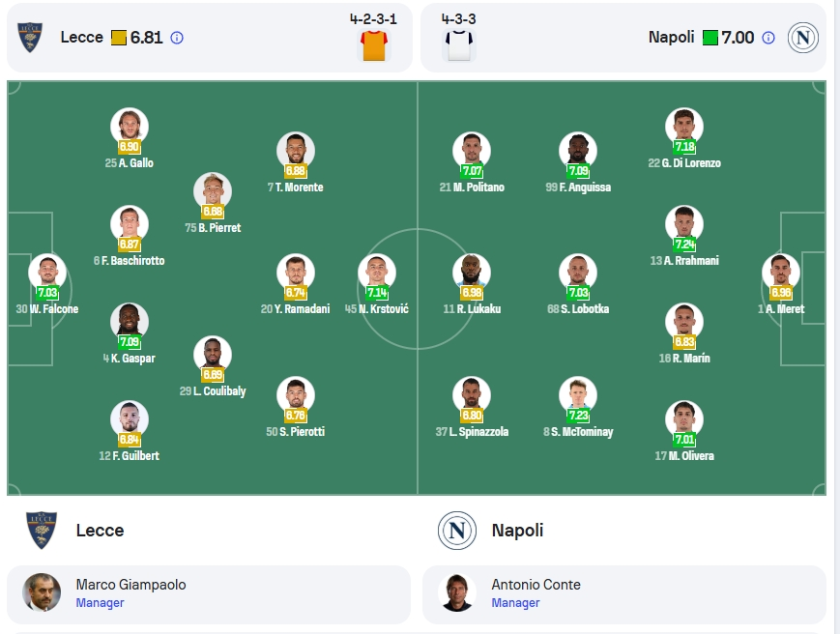Open R. Lukaku player avatar
Viewport: 840px width, 634px height.
pyautogui.click(x=472, y=272)
